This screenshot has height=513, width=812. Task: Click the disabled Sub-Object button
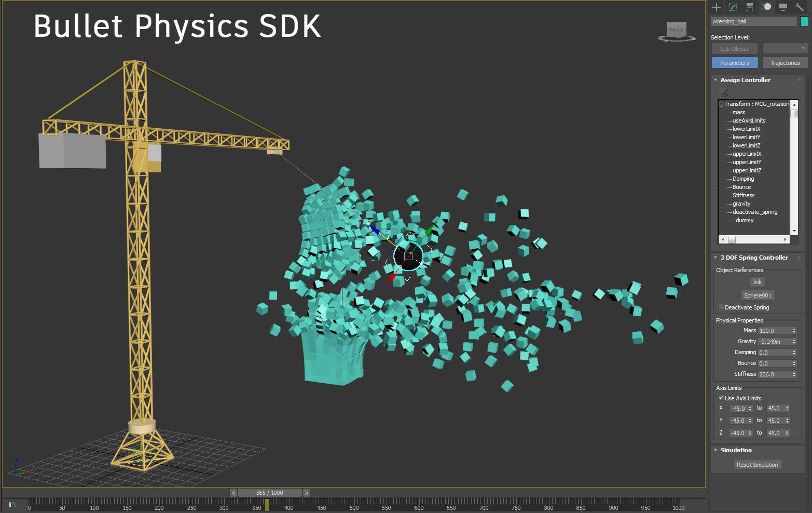(x=734, y=49)
